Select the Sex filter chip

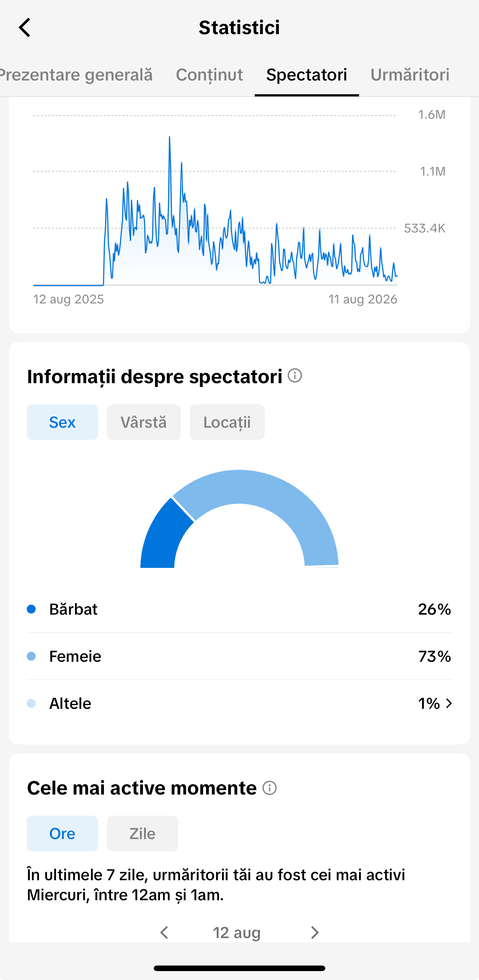click(62, 422)
